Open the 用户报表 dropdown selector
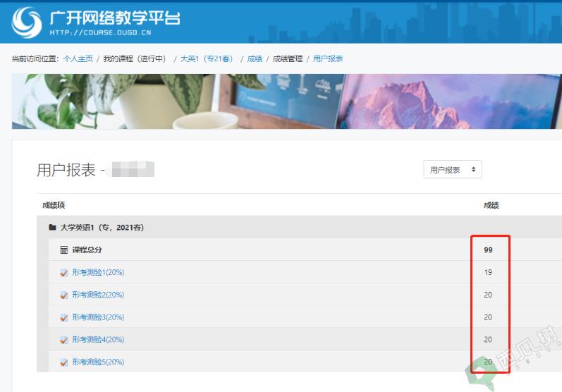The width and height of the screenshot is (562, 392). click(452, 169)
